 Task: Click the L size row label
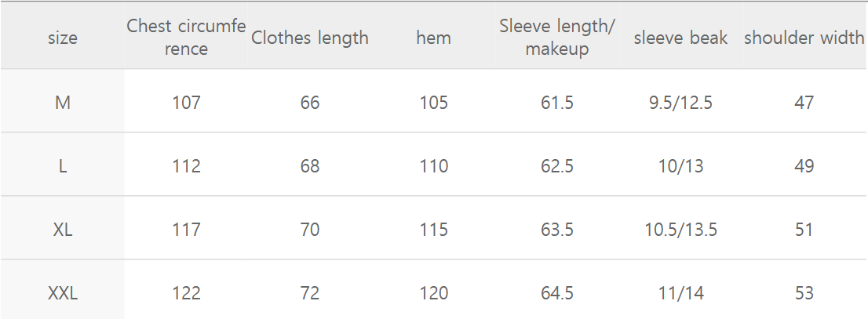pyautogui.click(x=63, y=166)
